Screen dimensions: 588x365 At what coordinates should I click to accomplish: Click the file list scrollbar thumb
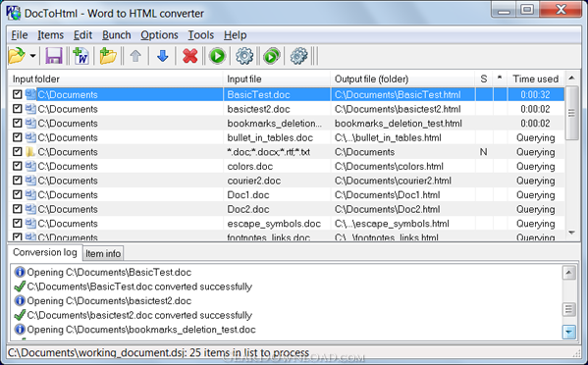click(x=571, y=113)
